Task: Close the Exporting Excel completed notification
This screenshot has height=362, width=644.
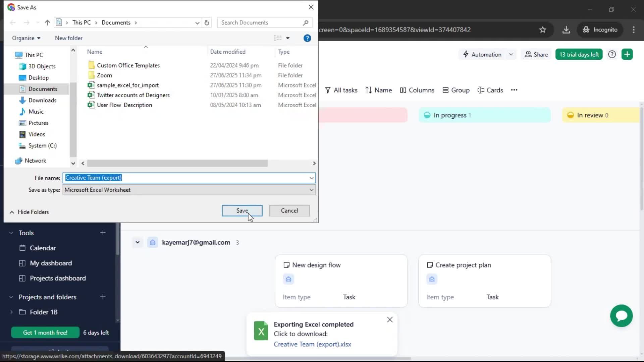Action: coord(389,320)
